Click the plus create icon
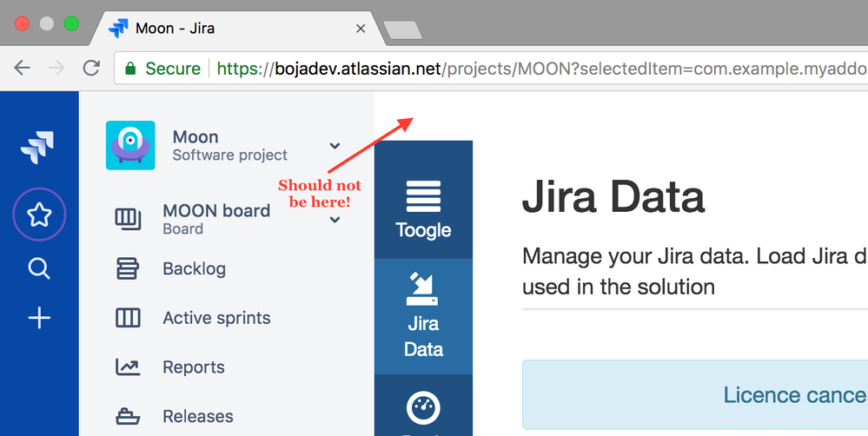The image size is (868, 436). (39, 318)
